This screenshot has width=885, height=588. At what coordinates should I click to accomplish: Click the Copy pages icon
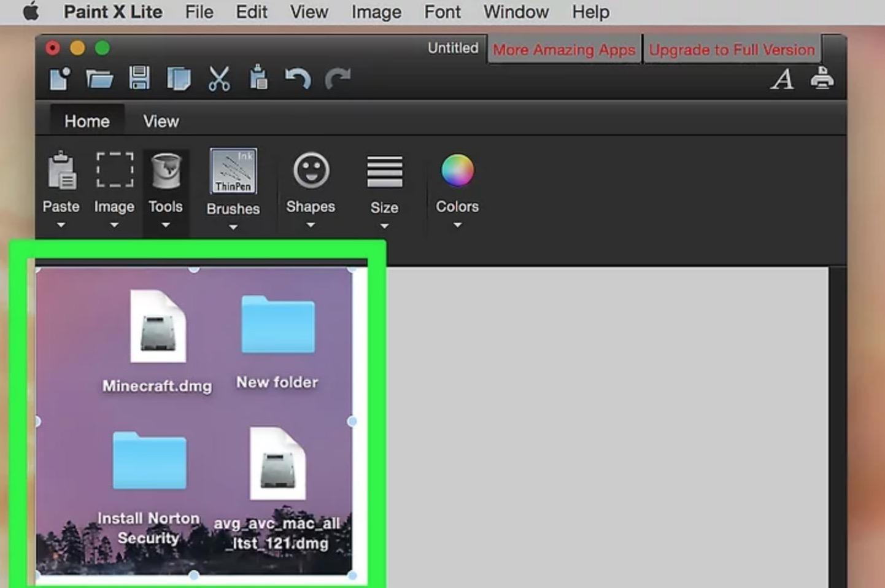pos(179,79)
